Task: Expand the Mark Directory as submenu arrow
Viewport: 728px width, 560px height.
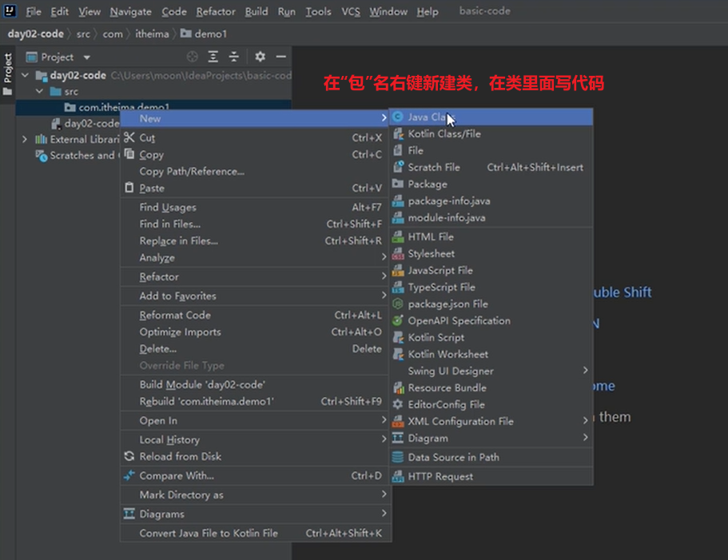Action: point(384,494)
